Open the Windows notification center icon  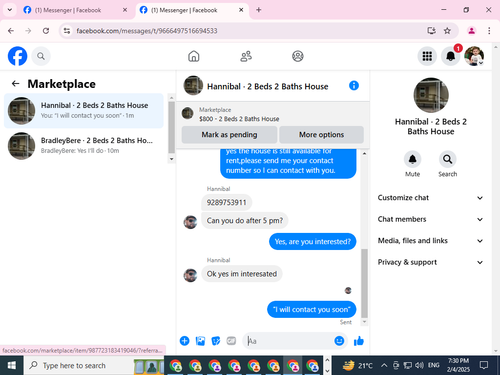pyautogui.click(x=484, y=365)
